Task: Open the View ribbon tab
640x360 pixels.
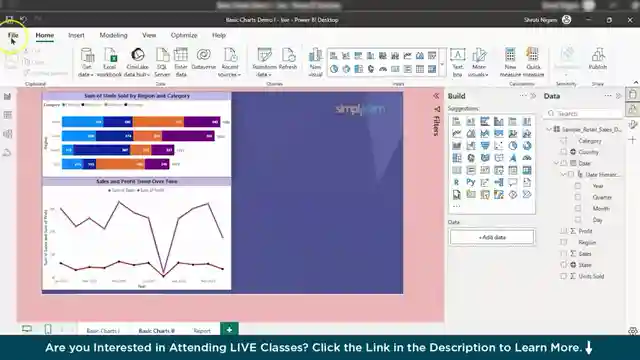Action: tap(149, 35)
